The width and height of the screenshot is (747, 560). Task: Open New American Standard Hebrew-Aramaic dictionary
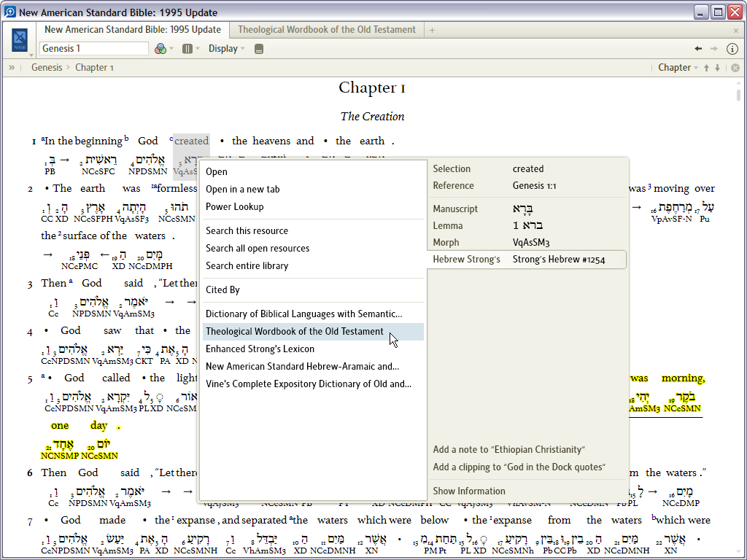[313, 366]
